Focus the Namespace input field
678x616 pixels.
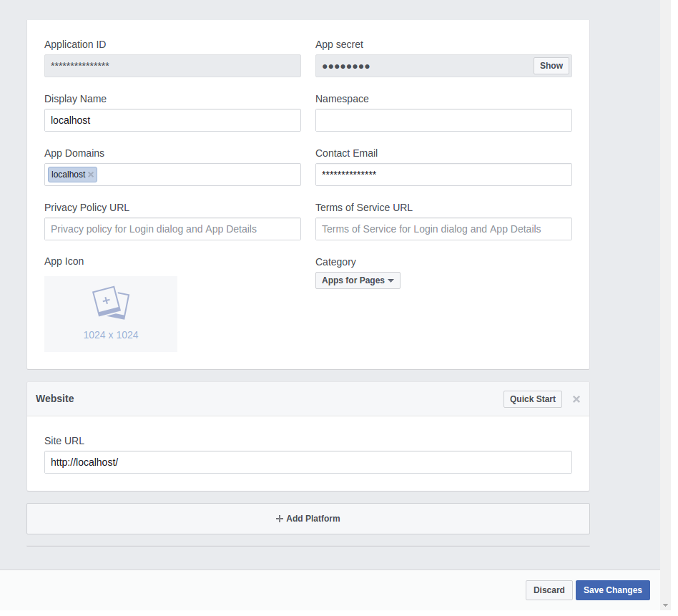pyautogui.click(x=443, y=120)
